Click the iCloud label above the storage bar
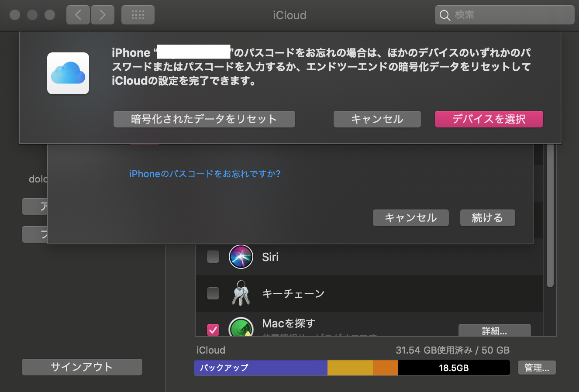Screen dimensions: 579x392 click(211, 350)
